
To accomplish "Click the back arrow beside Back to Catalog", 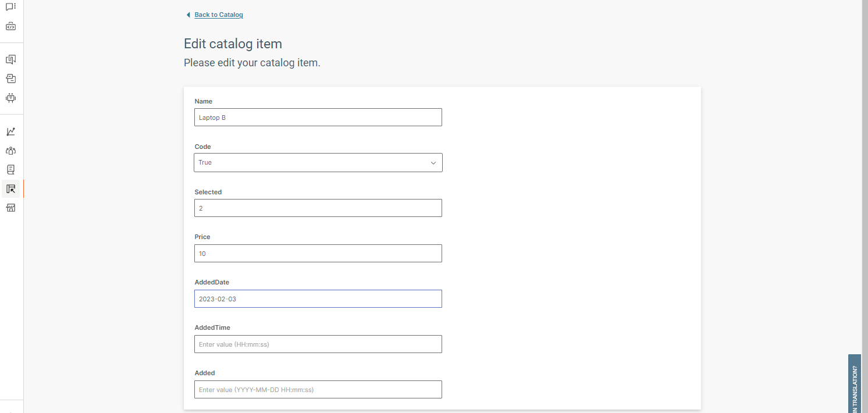I will point(187,15).
